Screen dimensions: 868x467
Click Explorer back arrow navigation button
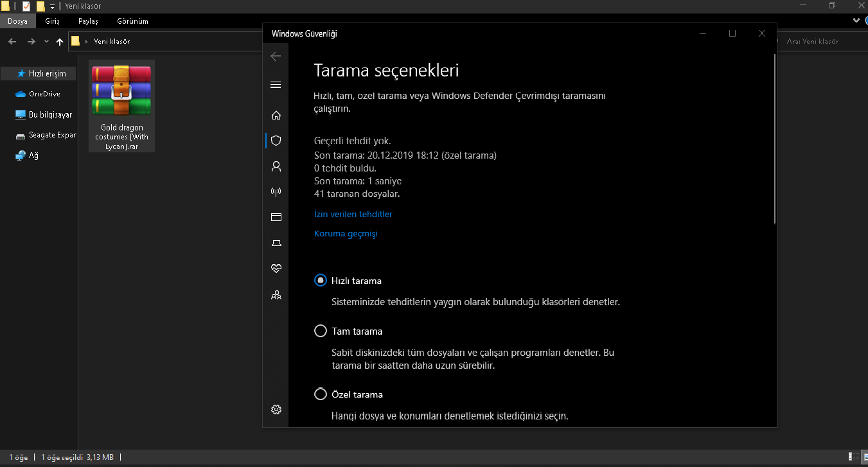pyautogui.click(x=12, y=41)
